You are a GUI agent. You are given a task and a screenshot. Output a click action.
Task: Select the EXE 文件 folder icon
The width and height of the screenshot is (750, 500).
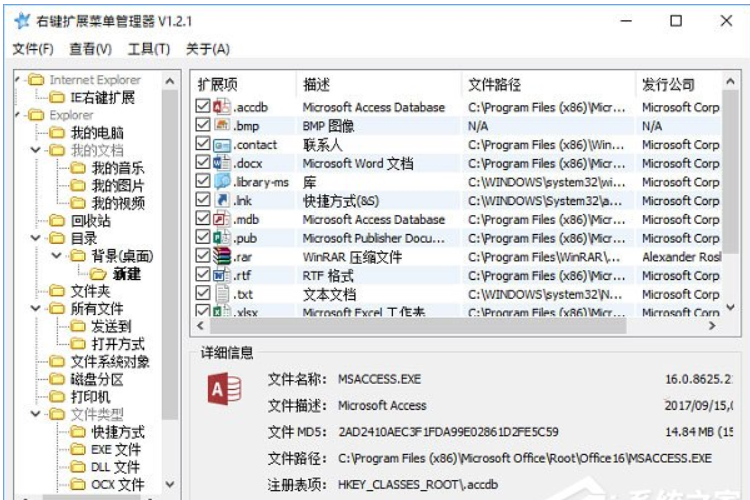pos(77,449)
